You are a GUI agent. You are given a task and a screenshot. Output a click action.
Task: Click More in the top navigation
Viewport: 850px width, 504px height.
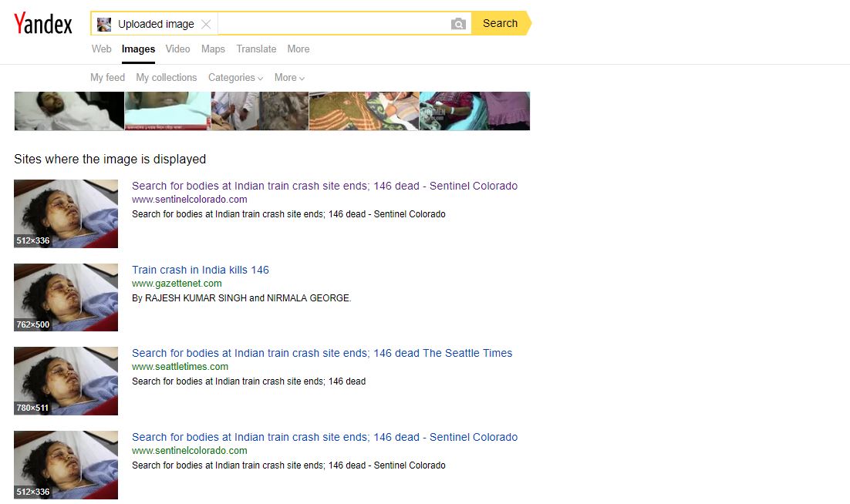[x=299, y=49]
